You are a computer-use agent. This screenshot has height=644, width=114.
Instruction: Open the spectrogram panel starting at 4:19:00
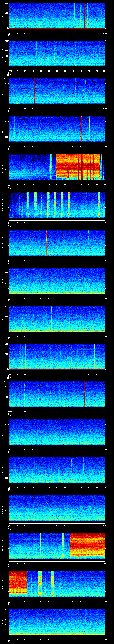click(x=57, y=129)
